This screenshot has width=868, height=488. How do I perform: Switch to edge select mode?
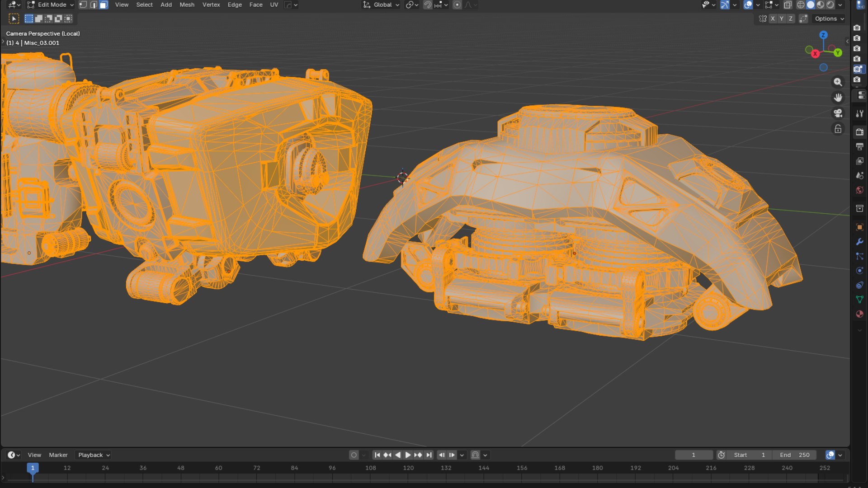click(x=94, y=5)
